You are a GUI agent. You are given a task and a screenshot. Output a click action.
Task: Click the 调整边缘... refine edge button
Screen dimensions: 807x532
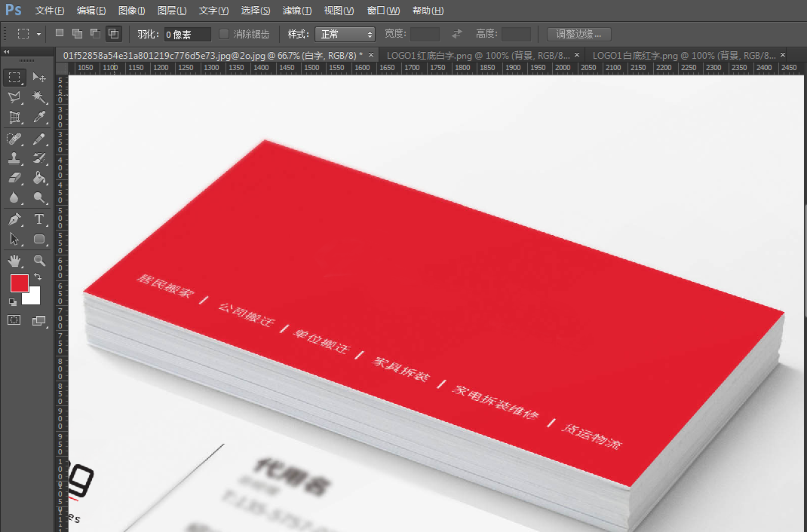tap(579, 34)
